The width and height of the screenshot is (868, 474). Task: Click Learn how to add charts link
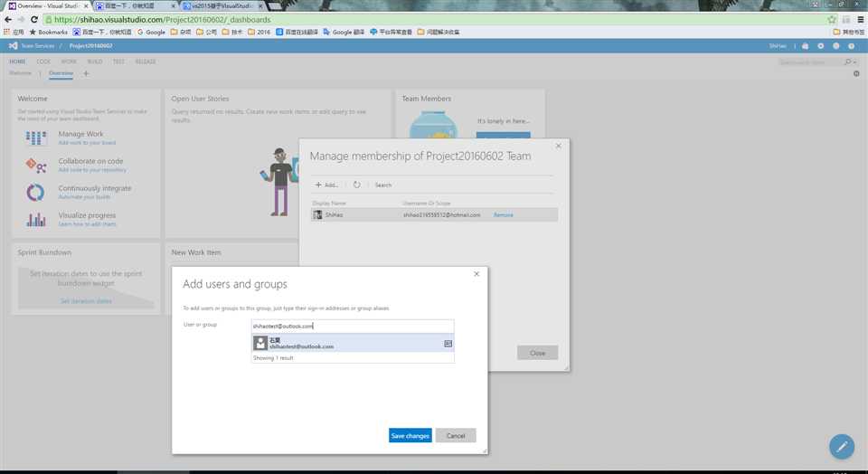click(x=87, y=224)
